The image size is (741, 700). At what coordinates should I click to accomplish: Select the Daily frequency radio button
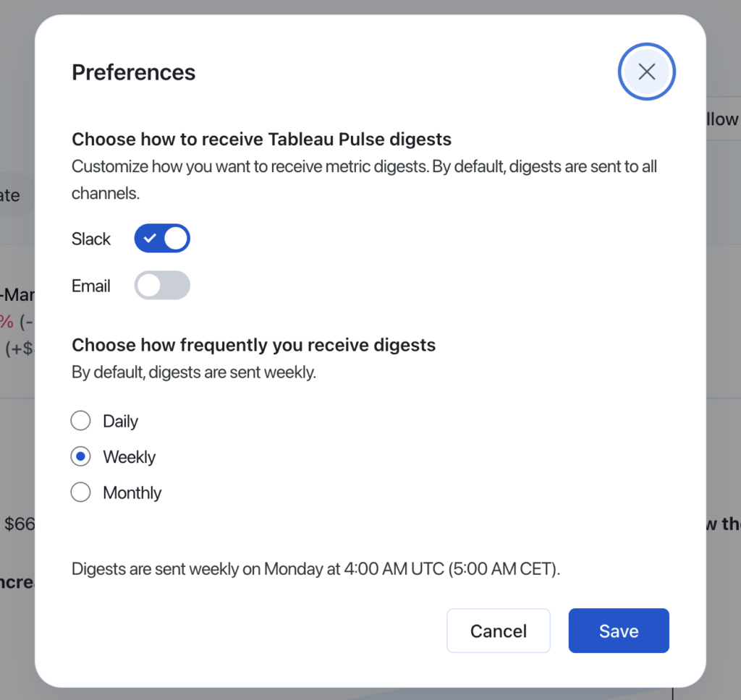pyautogui.click(x=80, y=421)
